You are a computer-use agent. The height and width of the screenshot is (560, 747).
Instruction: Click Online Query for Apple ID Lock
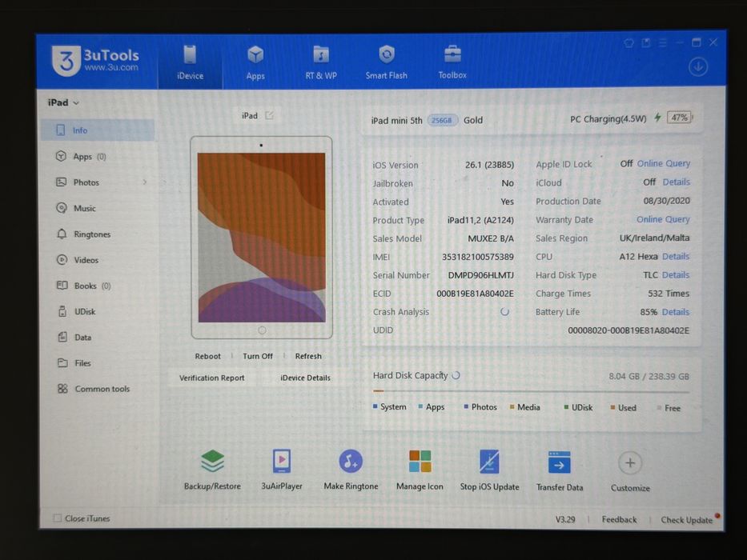click(x=664, y=163)
